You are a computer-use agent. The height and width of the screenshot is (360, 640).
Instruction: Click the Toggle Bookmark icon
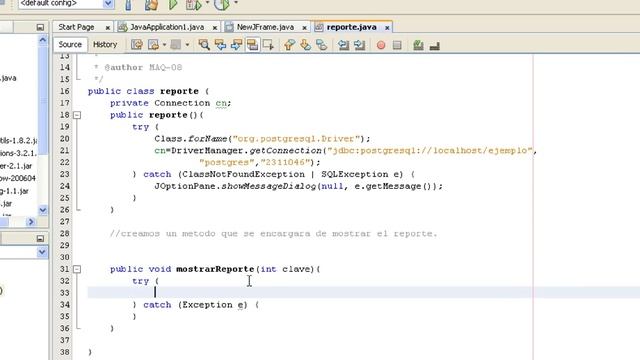[322, 45]
